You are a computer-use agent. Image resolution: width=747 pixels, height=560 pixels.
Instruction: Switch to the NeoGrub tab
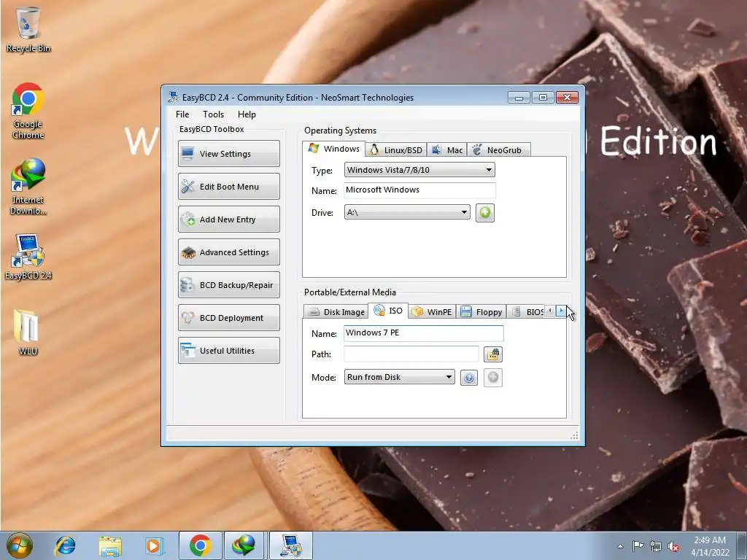pyautogui.click(x=498, y=150)
